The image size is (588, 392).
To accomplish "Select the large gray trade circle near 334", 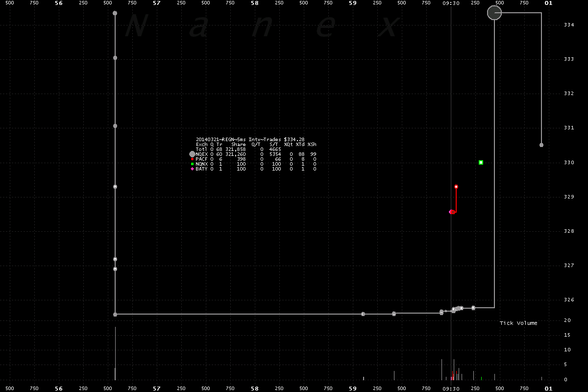I will point(494,13).
